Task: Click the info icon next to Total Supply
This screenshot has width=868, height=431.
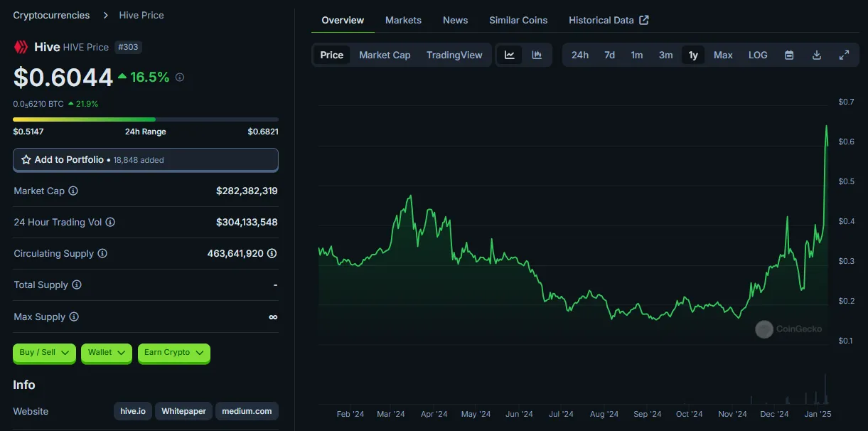Action: click(77, 284)
